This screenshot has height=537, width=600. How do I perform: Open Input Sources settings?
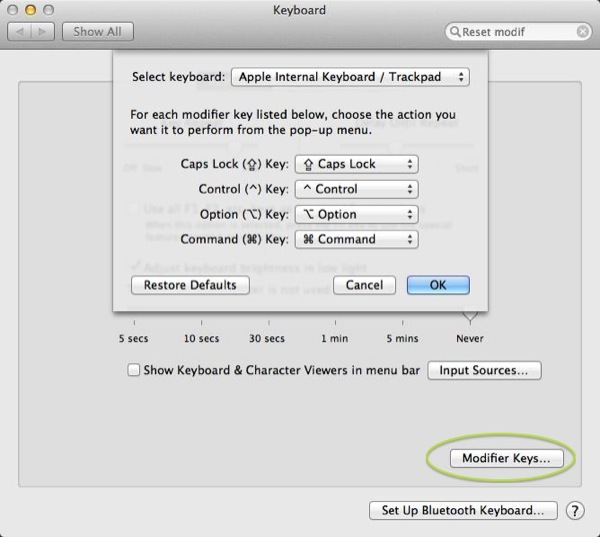(484, 370)
